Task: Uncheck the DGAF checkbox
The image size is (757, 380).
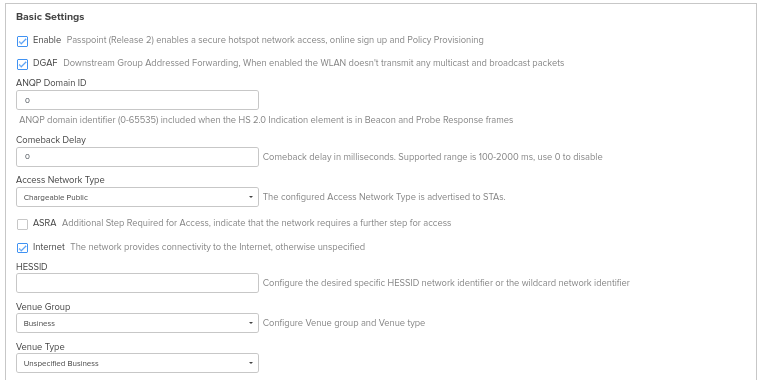Action: tap(22, 64)
